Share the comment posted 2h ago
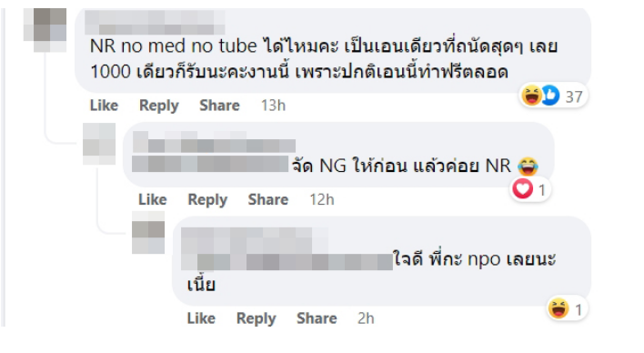Screen dimensions: 644x353 click(317, 318)
